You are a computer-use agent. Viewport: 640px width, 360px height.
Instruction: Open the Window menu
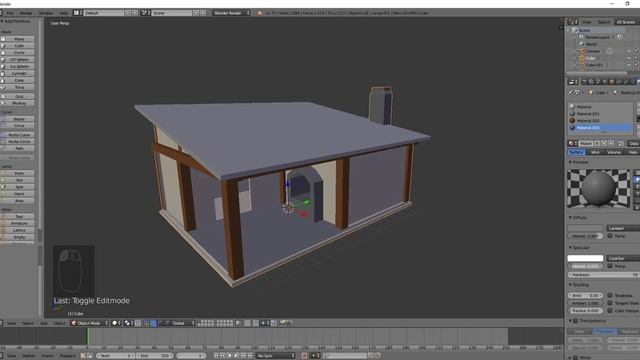pyautogui.click(x=46, y=13)
